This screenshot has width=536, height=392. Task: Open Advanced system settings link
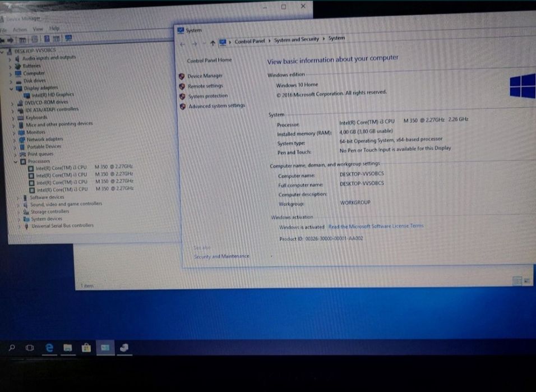point(217,105)
